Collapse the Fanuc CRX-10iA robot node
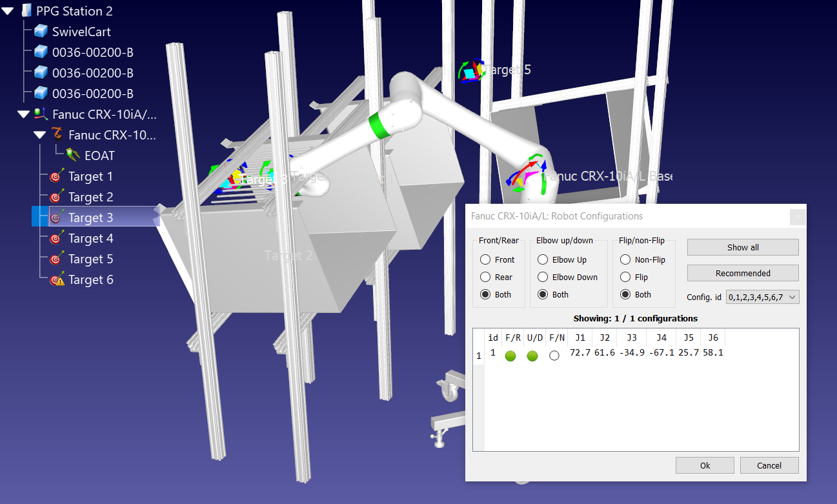The height and width of the screenshot is (504, 837). [24, 114]
